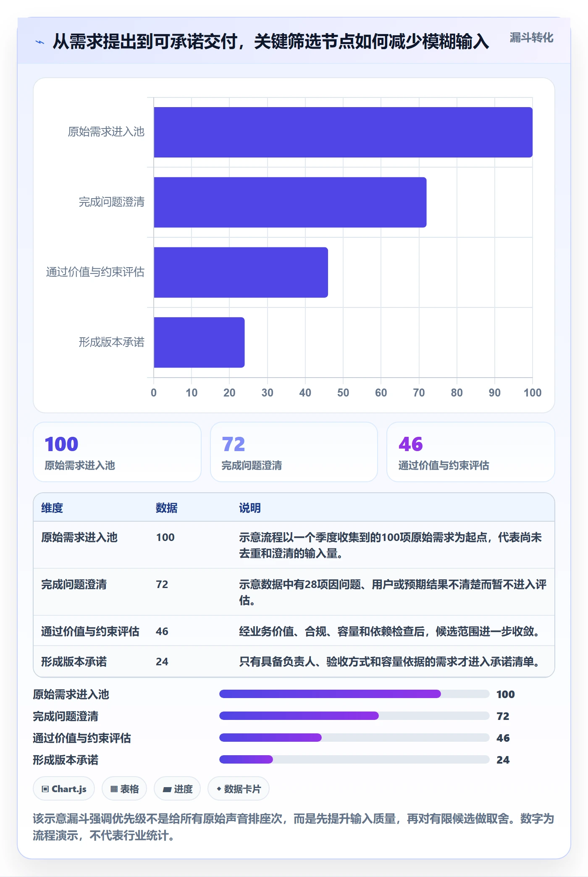Click the stat card showing 100

tap(117, 452)
